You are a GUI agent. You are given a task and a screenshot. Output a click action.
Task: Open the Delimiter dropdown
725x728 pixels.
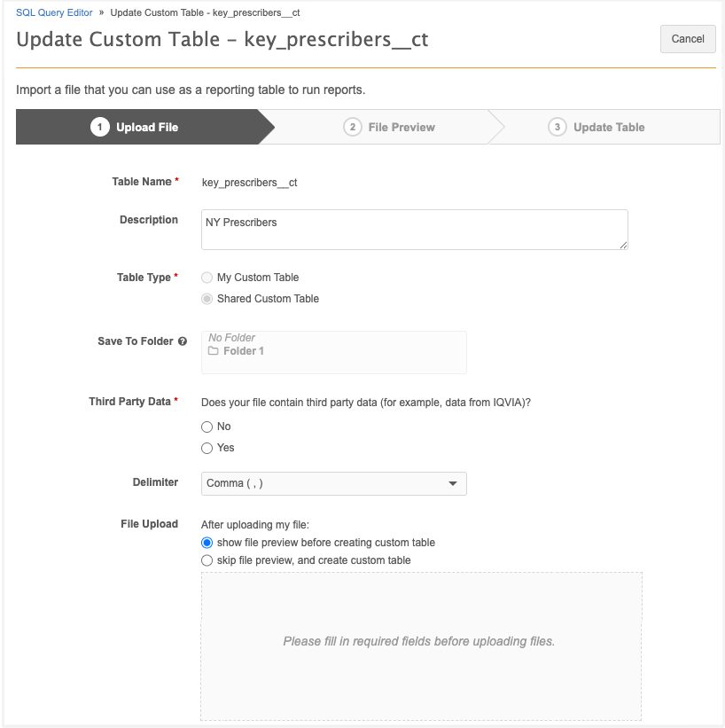pos(333,483)
